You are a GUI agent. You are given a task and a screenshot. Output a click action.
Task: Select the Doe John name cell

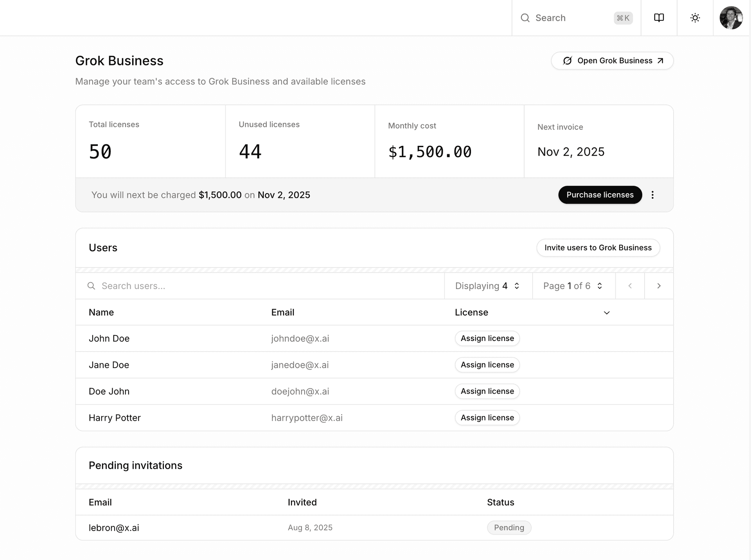tap(109, 391)
